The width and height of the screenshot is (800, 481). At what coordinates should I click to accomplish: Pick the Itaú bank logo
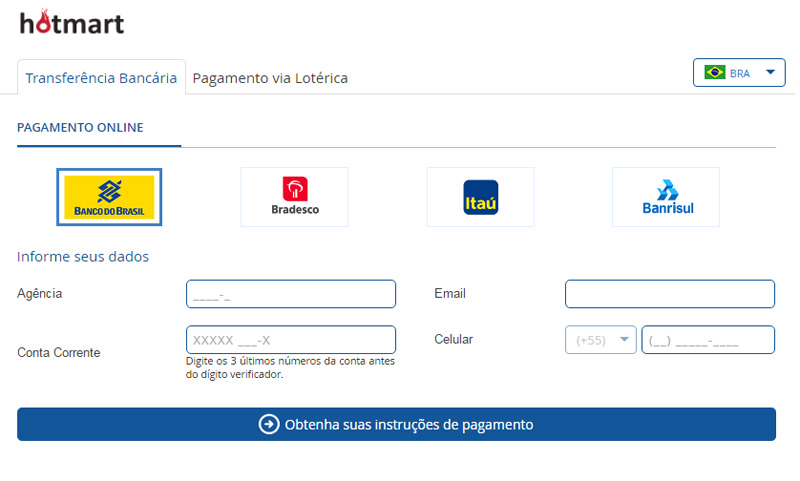tap(481, 197)
